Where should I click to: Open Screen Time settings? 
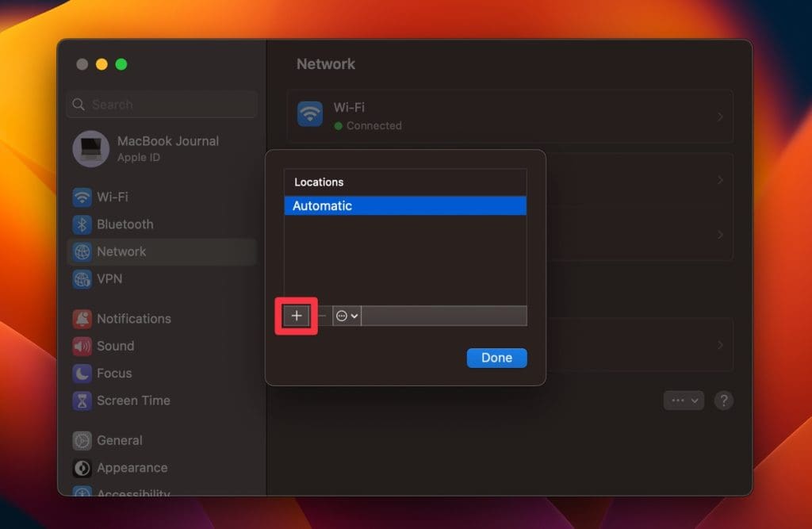pyautogui.click(x=162, y=401)
